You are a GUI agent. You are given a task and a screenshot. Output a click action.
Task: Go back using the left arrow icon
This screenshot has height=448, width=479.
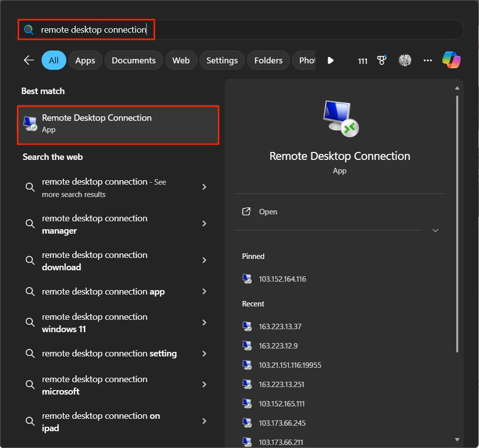[x=29, y=60]
